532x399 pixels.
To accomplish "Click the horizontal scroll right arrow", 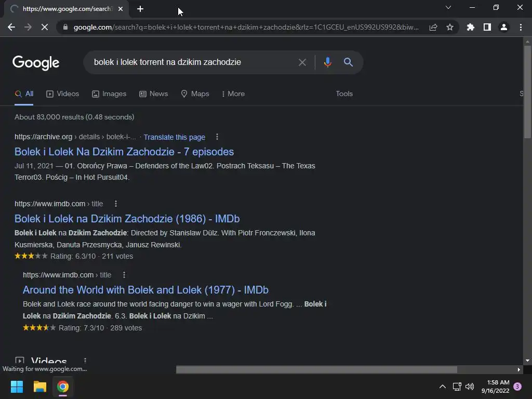I will coord(519,369).
